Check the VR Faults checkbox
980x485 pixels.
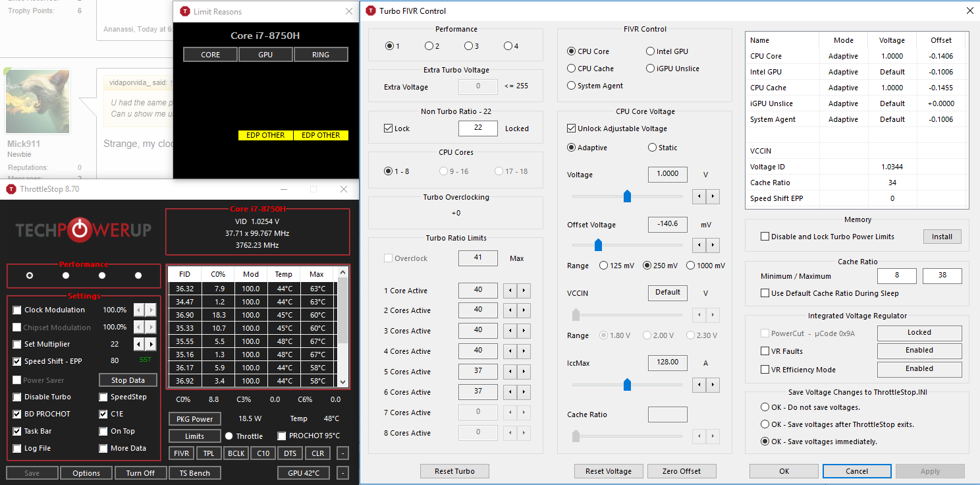coord(765,351)
